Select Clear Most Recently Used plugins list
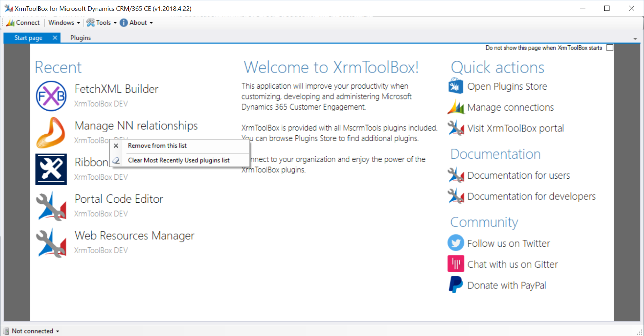Image resolution: width=644 pixels, height=336 pixels. [x=180, y=160]
